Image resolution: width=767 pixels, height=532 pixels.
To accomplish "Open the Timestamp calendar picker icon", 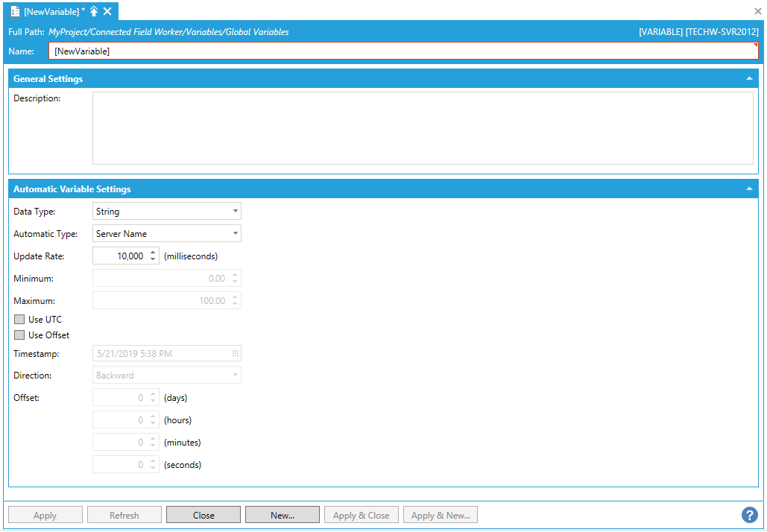I will point(236,353).
